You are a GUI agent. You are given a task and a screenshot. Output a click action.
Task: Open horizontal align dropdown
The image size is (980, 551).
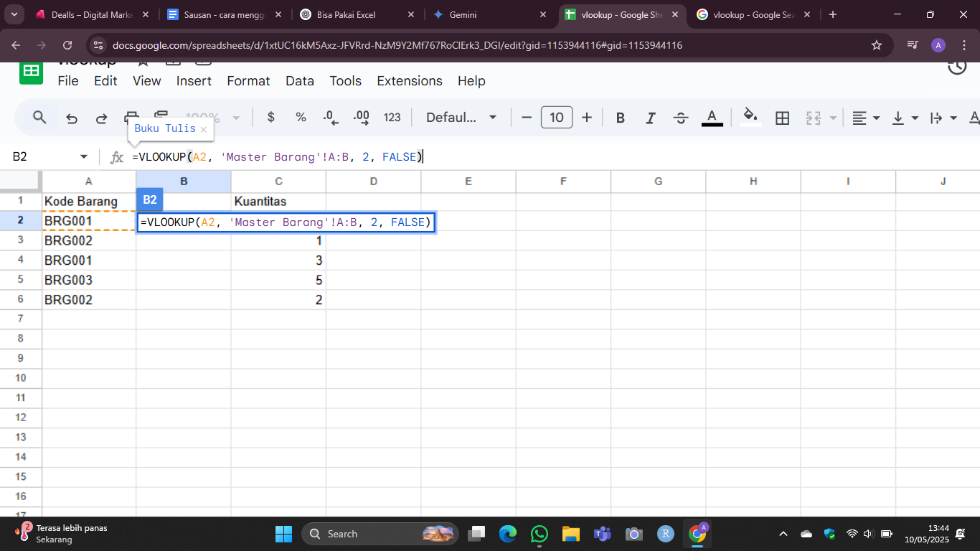866,118
